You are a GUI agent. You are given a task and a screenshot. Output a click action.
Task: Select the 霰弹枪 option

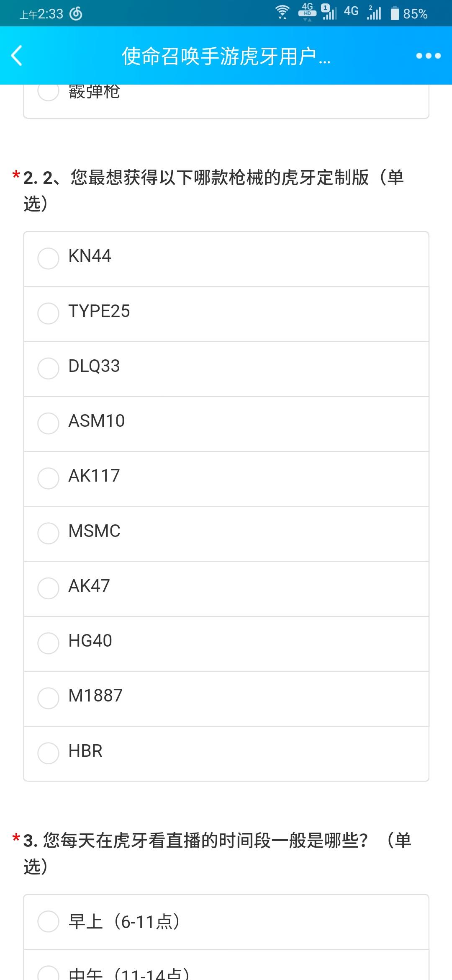click(226, 101)
